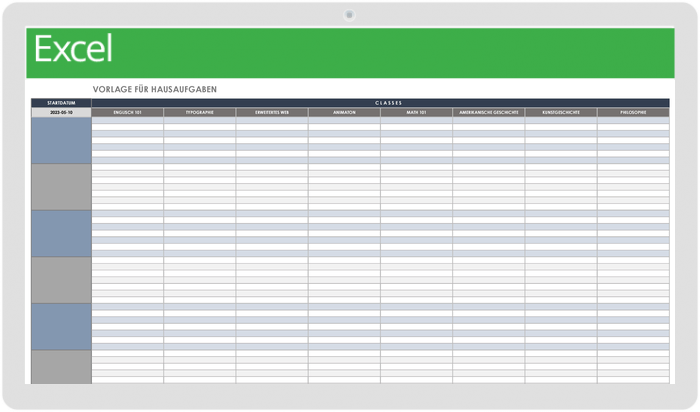Click the Excel logo text in green banner
Screen dimensions: 700x412
click(73, 49)
